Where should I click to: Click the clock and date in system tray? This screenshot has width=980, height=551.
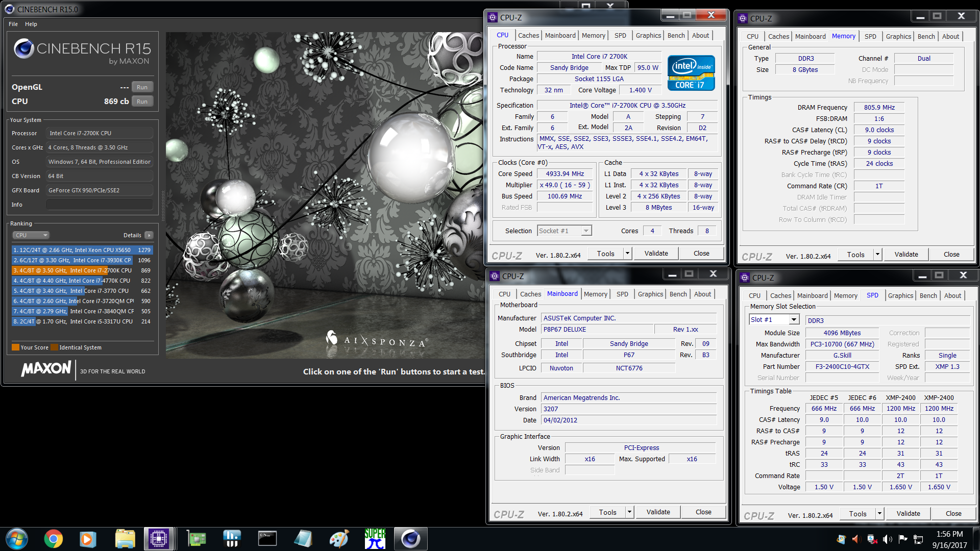pyautogui.click(x=949, y=539)
